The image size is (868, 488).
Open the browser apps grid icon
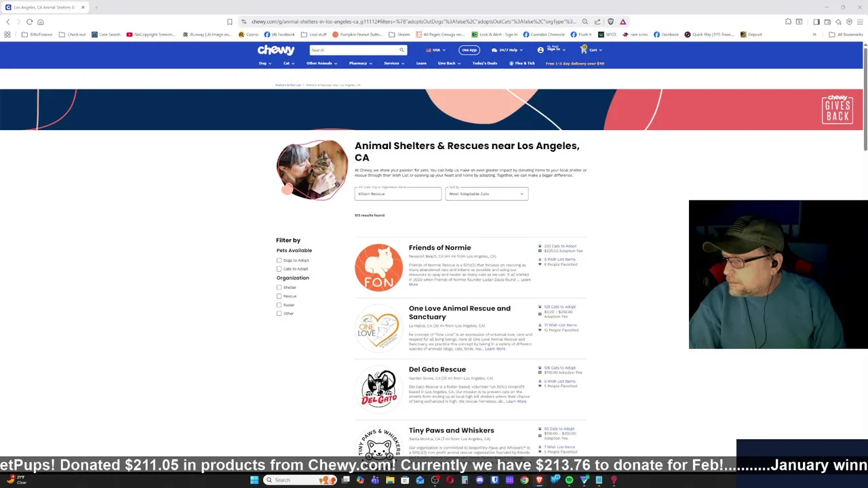[7, 35]
